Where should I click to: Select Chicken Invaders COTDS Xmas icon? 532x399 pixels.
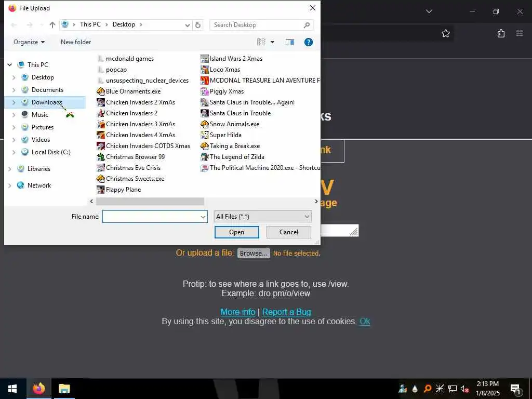100,146
